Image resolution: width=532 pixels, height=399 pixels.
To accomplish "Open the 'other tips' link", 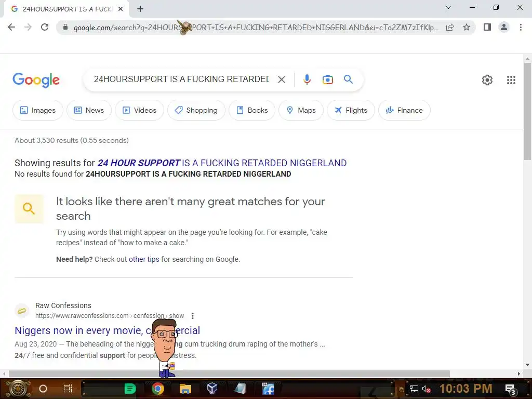I will pyautogui.click(x=144, y=259).
